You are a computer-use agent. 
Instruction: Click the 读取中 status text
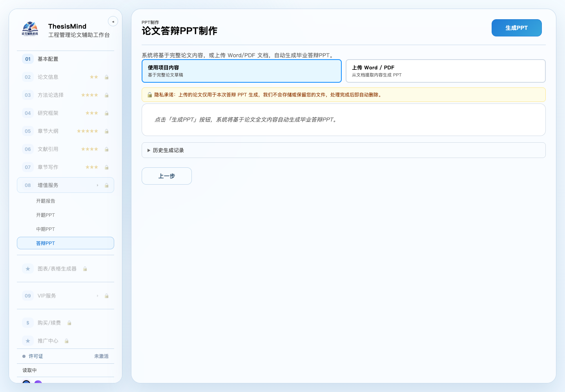[29, 370]
